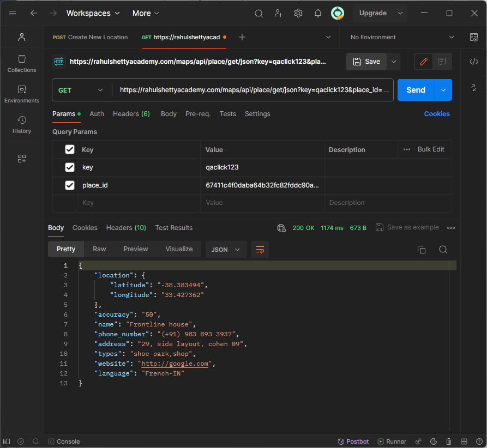Expand the Workspaces dropdown

93,13
